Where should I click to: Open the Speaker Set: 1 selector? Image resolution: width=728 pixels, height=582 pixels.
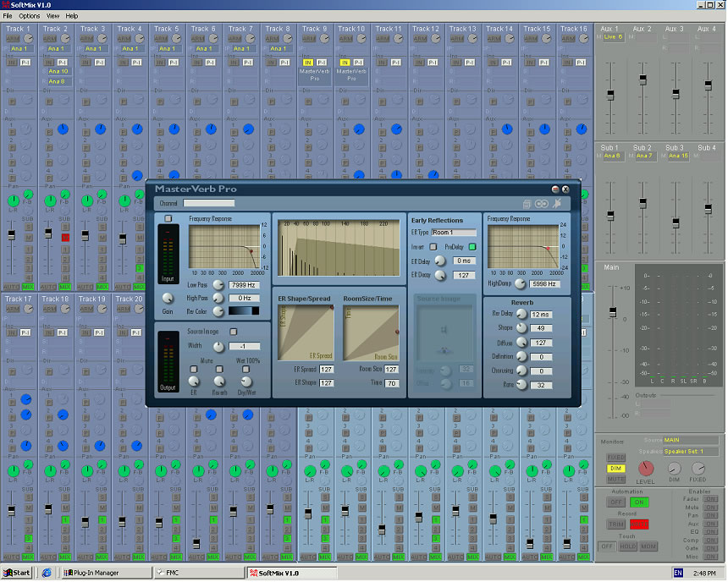coord(691,452)
